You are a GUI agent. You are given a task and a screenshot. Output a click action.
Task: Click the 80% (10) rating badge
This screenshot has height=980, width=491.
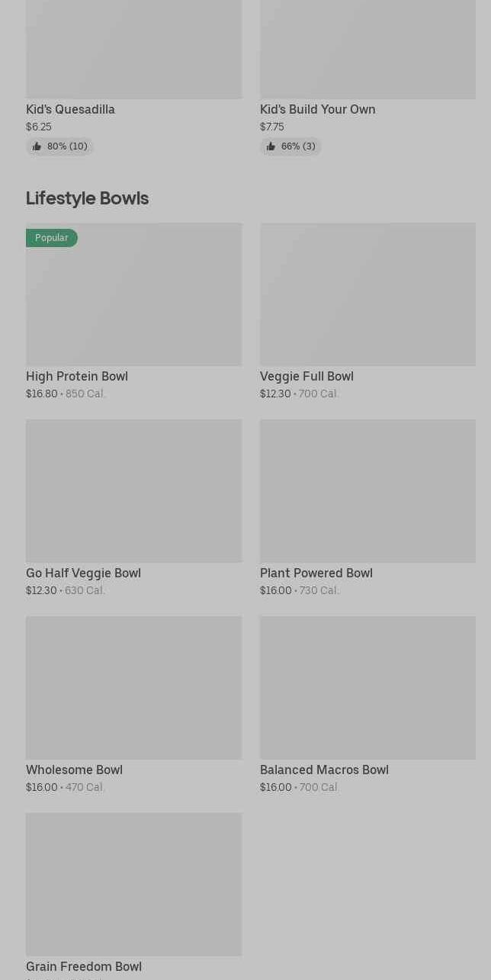(59, 146)
